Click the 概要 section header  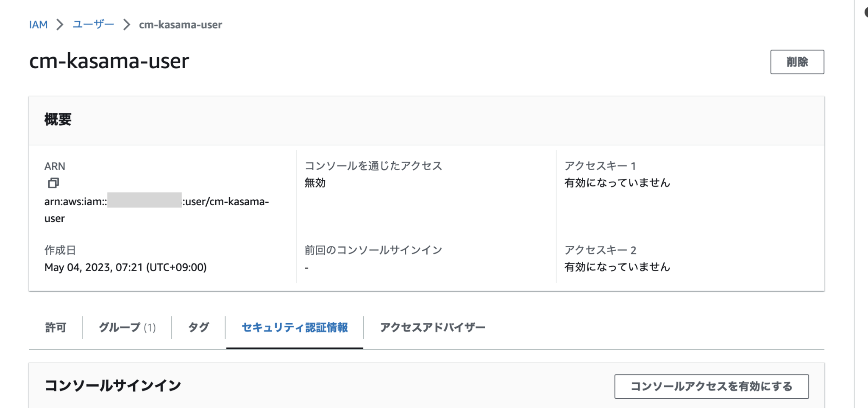(x=58, y=119)
